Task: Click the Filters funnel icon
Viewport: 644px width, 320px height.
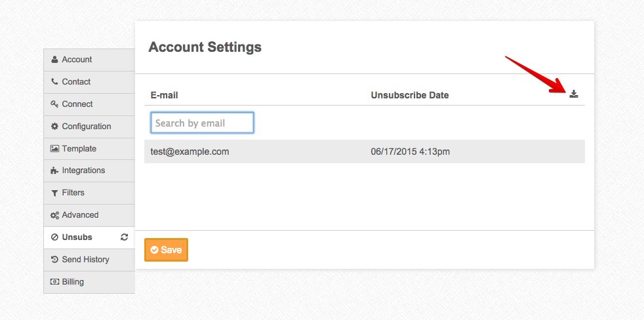Action: (54, 193)
